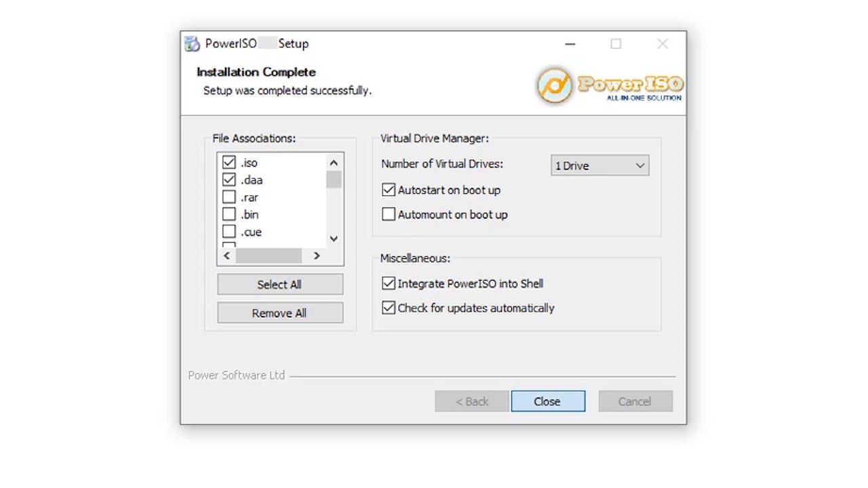The width and height of the screenshot is (868, 488).
Task: Click the file list scroll down arrow
Action: tap(334, 239)
